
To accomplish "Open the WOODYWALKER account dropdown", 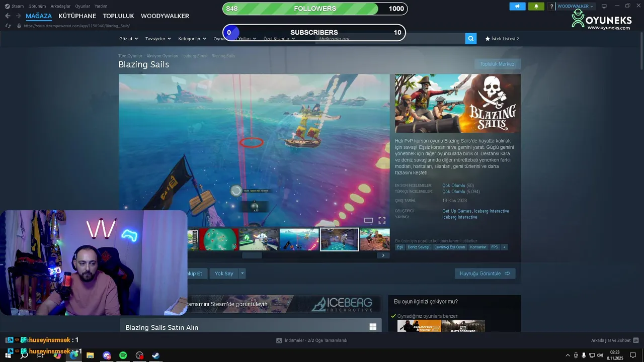I will point(576,7).
